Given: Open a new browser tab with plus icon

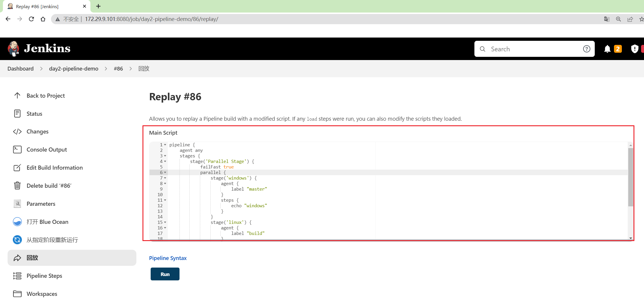Looking at the screenshot, I should click(98, 6).
